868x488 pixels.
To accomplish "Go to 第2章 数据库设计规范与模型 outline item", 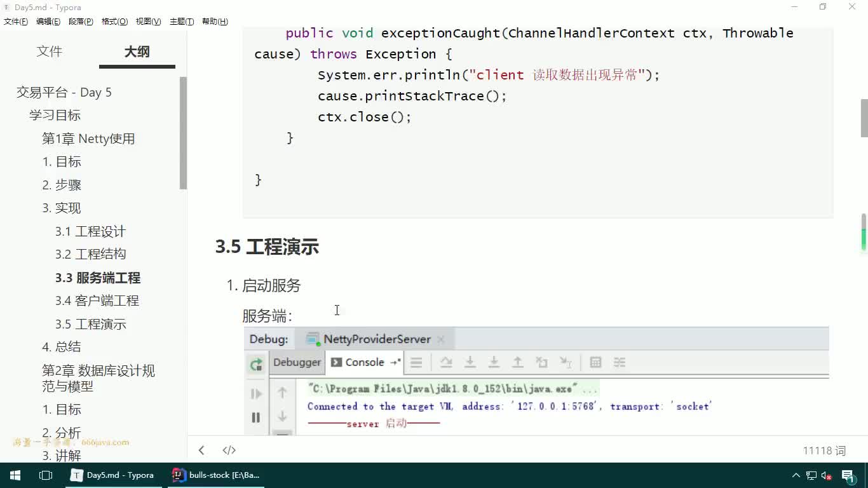I will (98, 378).
